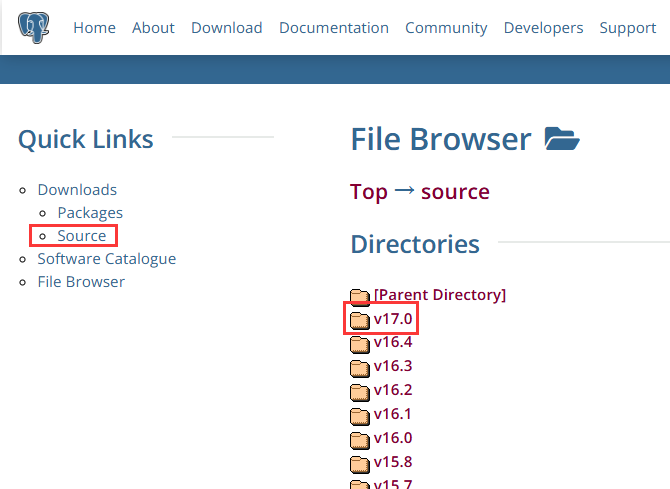This screenshot has height=489, width=670.
Task: Click the folder icon beside v16.4
Action: point(360,343)
